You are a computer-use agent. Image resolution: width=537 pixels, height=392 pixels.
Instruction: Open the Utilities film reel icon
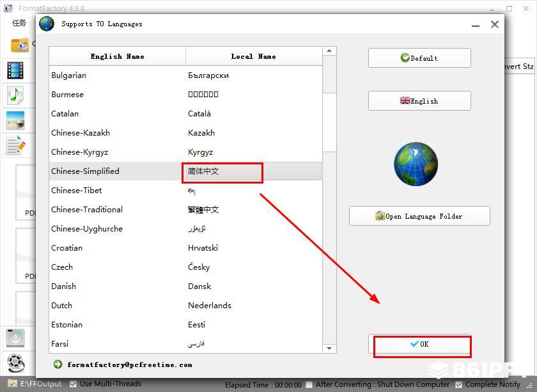(16, 363)
